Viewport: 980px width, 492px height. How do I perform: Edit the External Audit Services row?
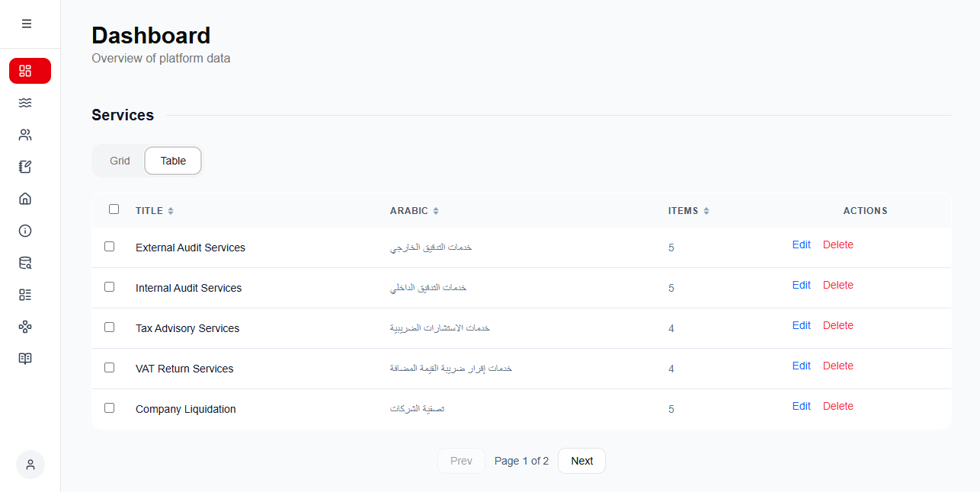click(x=802, y=244)
